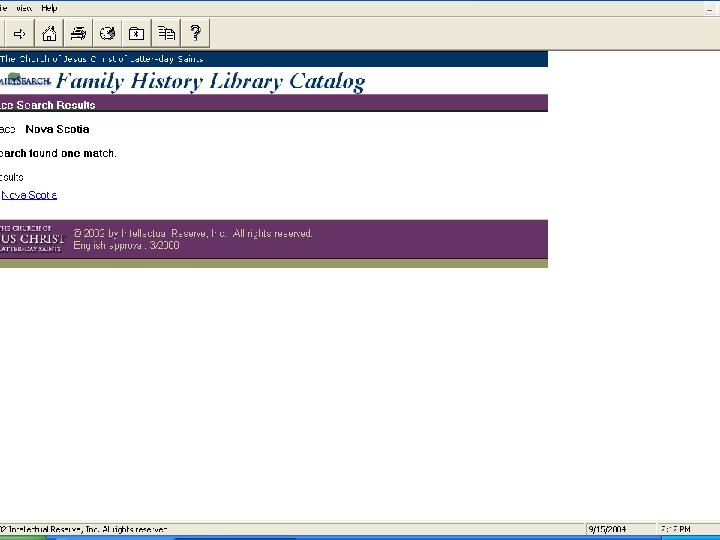Click the FamilySearch logo
The height and width of the screenshot is (540, 720).
click(25, 80)
